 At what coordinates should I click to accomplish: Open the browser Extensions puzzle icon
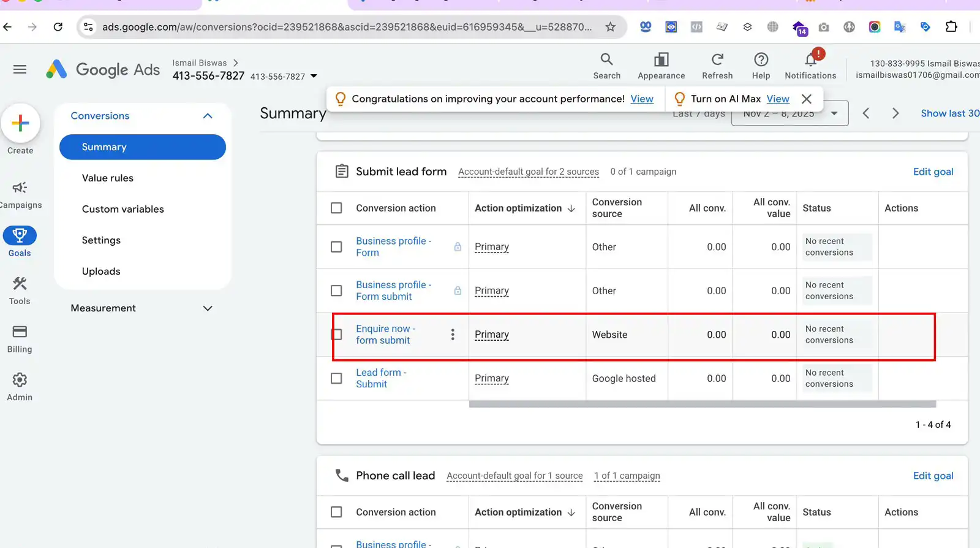951,27
